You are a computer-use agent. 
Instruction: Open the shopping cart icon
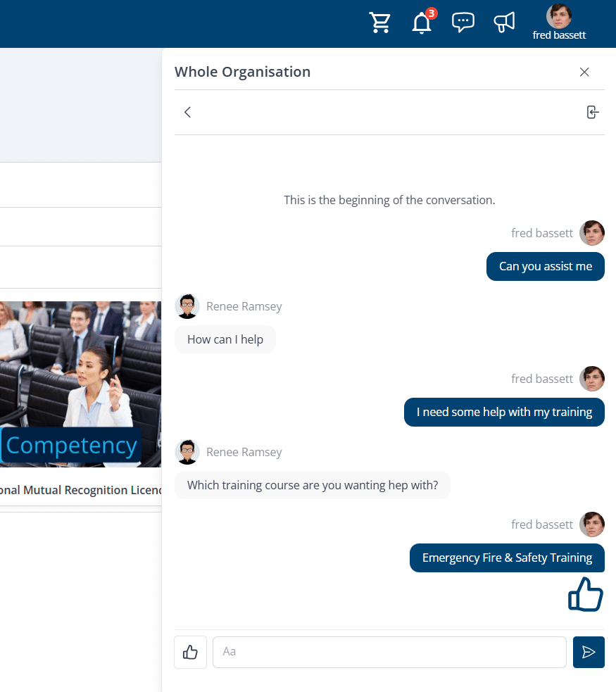pos(380,23)
